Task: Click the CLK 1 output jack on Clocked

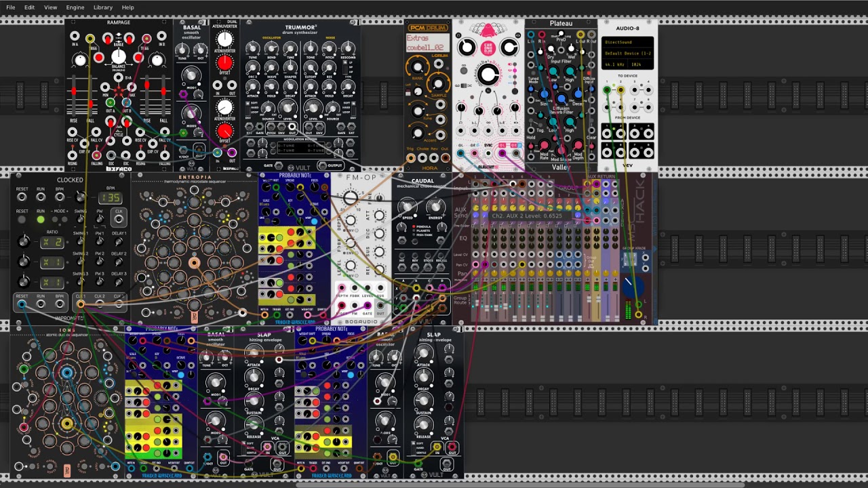Action: pyautogui.click(x=81, y=304)
